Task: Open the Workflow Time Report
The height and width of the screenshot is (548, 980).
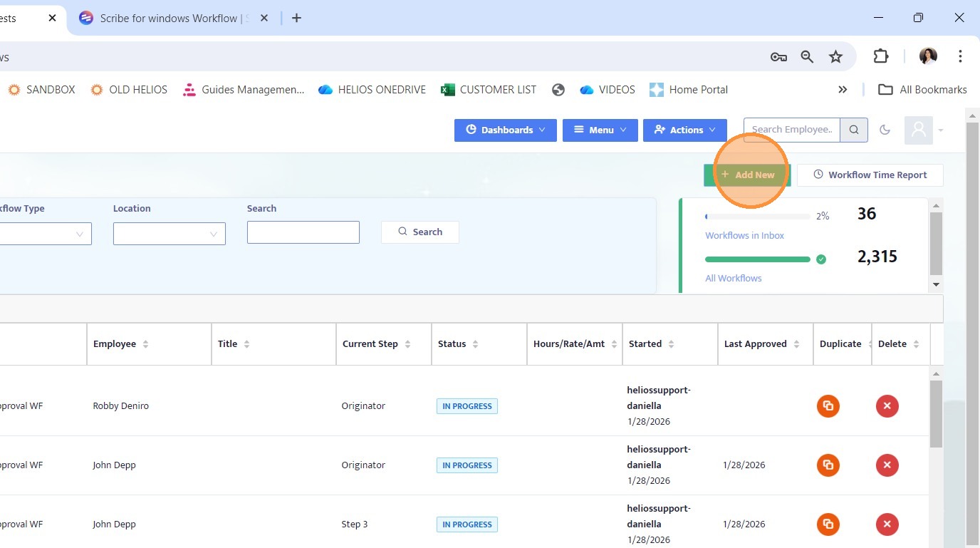Action: 870,175
